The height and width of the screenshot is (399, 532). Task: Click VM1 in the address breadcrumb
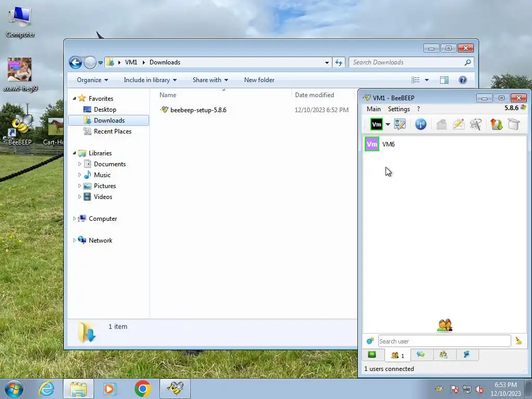pyautogui.click(x=131, y=62)
